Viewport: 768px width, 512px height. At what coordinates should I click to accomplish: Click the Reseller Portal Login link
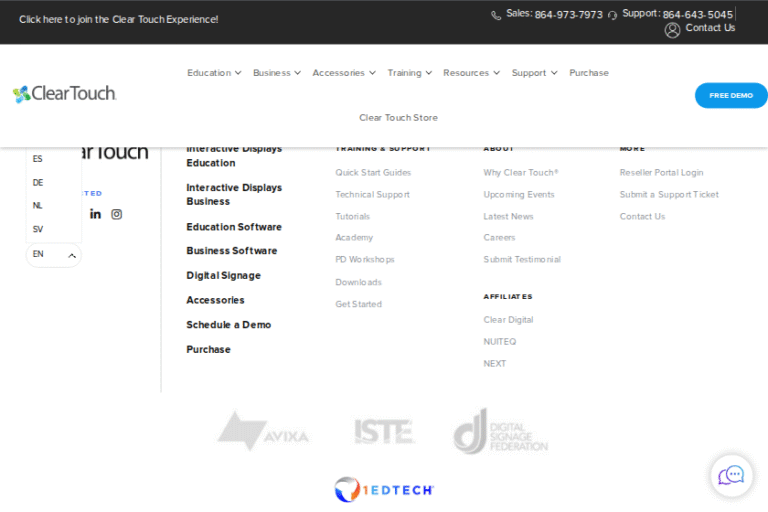[x=661, y=173]
